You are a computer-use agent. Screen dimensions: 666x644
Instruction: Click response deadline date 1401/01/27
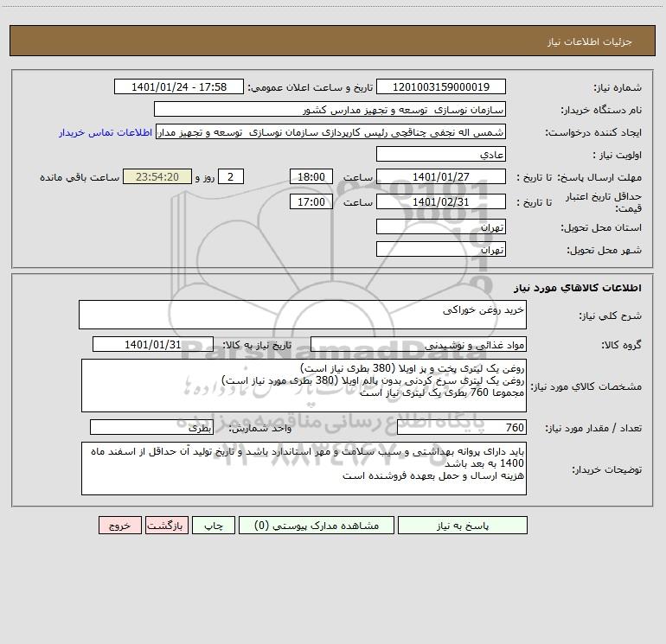pos(441,176)
